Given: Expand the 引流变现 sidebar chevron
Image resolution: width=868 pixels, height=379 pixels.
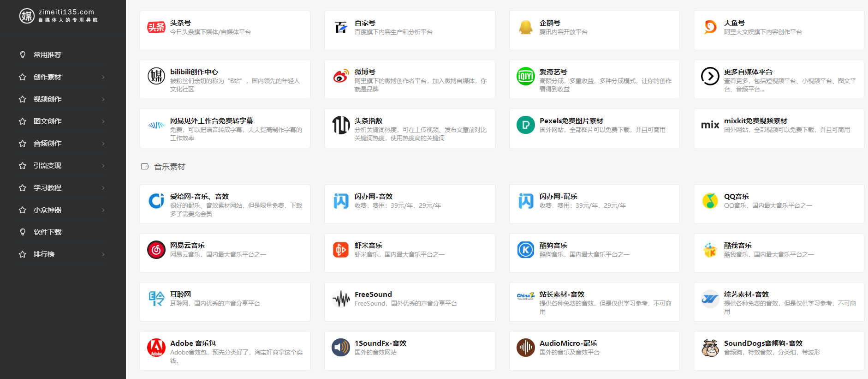Looking at the screenshot, I should (103, 166).
